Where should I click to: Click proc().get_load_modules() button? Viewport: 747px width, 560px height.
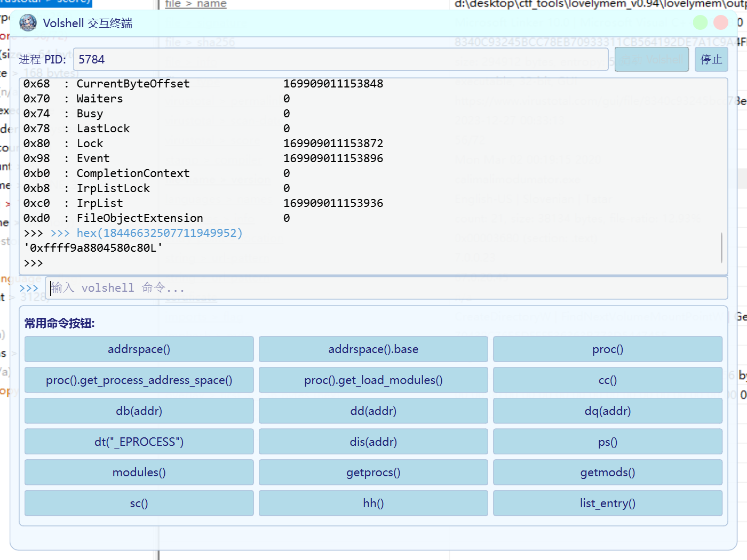tap(373, 380)
